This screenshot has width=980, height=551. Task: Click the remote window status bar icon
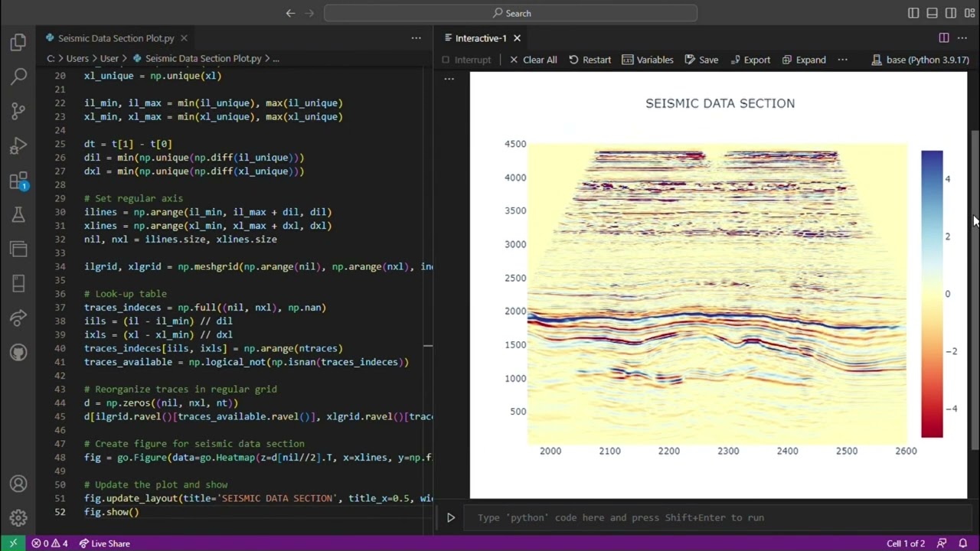[13, 543]
